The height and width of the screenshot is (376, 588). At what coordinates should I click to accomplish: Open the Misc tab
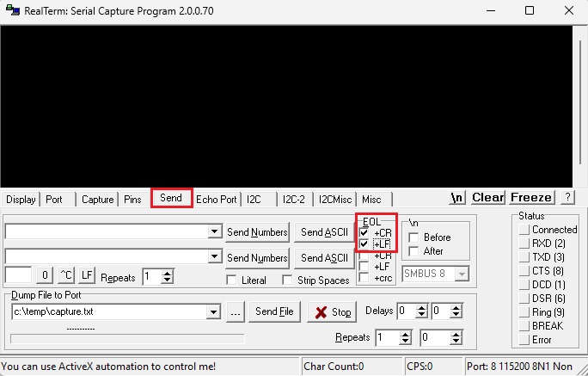[371, 200]
